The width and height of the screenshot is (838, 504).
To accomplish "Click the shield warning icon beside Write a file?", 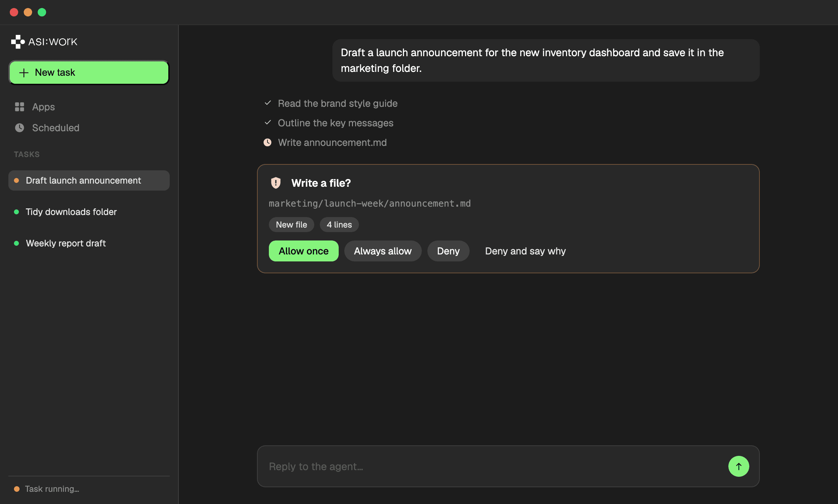I will [x=276, y=183].
